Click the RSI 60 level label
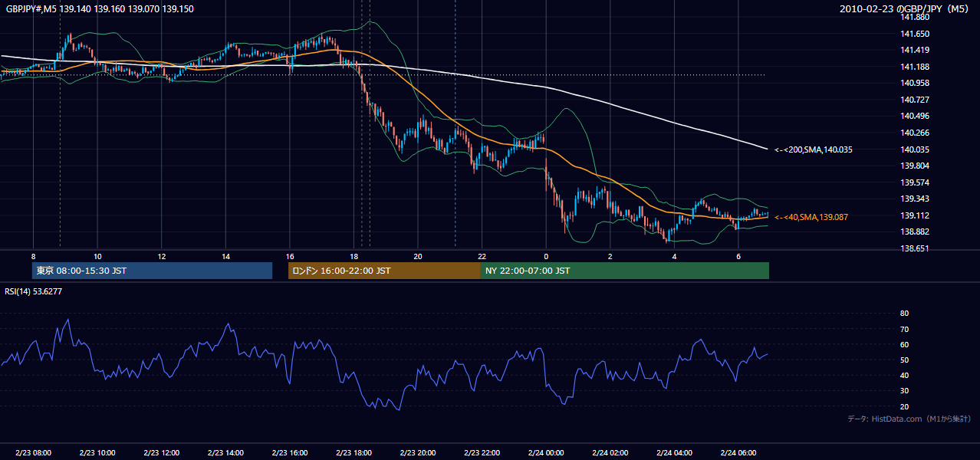 point(904,344)
